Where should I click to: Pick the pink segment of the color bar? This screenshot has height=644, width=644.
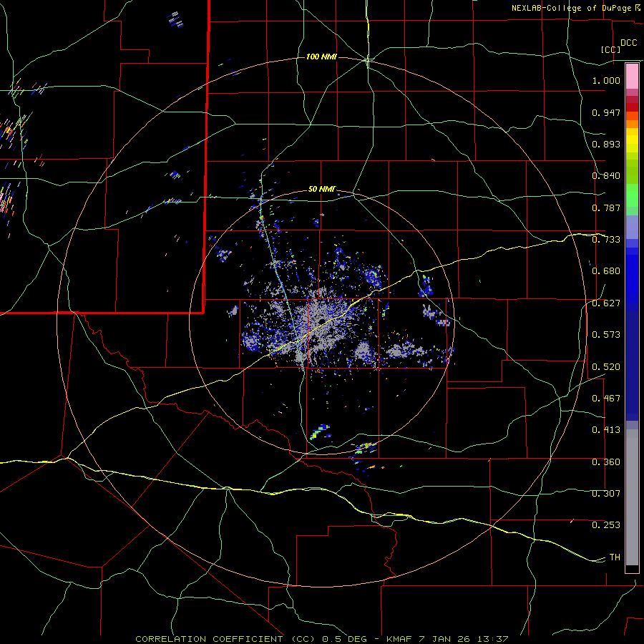point(632,77)
